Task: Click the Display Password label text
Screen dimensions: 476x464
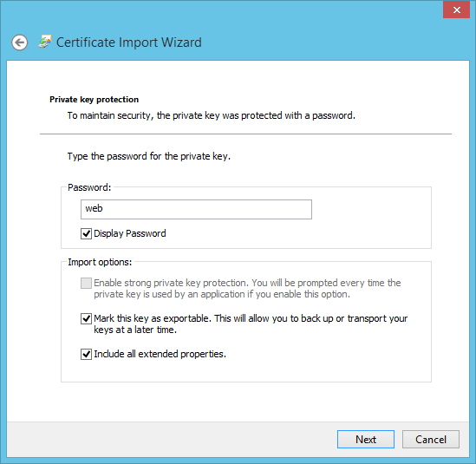Action: [x=130, y=233]
